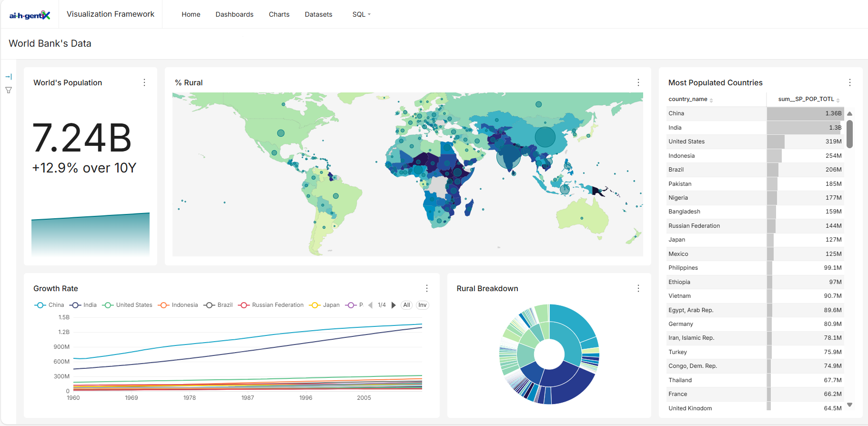Select the China row in table
The image size is (868, 426).
point(756,113)
